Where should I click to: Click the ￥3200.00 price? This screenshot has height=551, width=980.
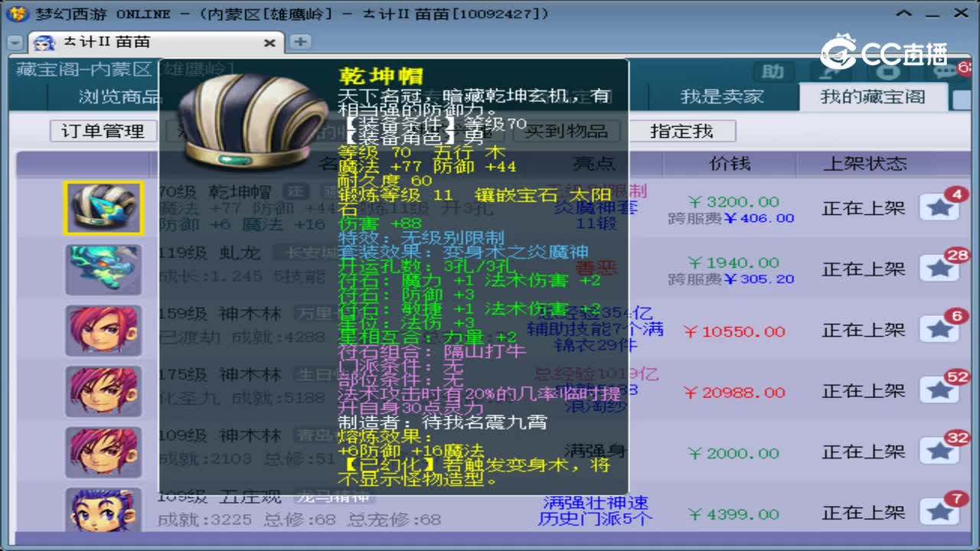(x=733, y=201)
